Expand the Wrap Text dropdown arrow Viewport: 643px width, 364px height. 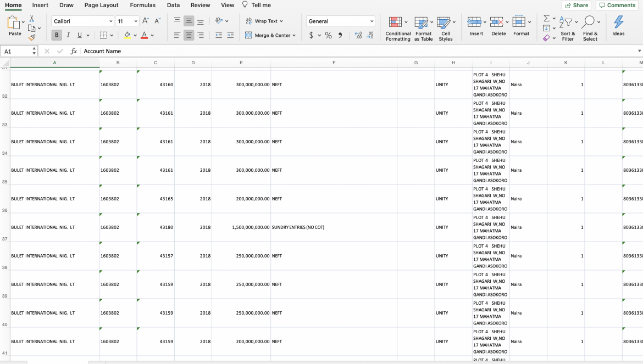coord(281,21)
